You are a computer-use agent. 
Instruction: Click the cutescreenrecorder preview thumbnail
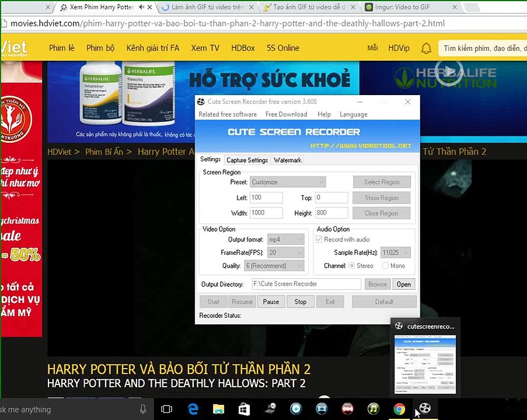click(425, 364)
